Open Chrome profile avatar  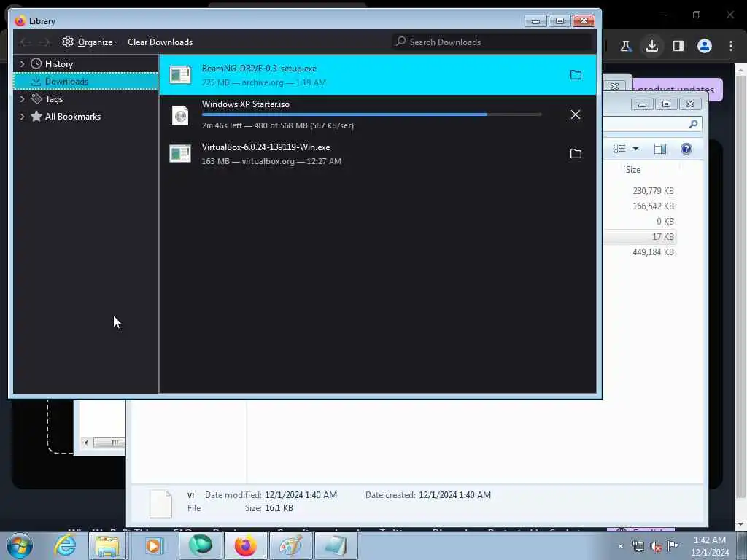click(705, 46)
